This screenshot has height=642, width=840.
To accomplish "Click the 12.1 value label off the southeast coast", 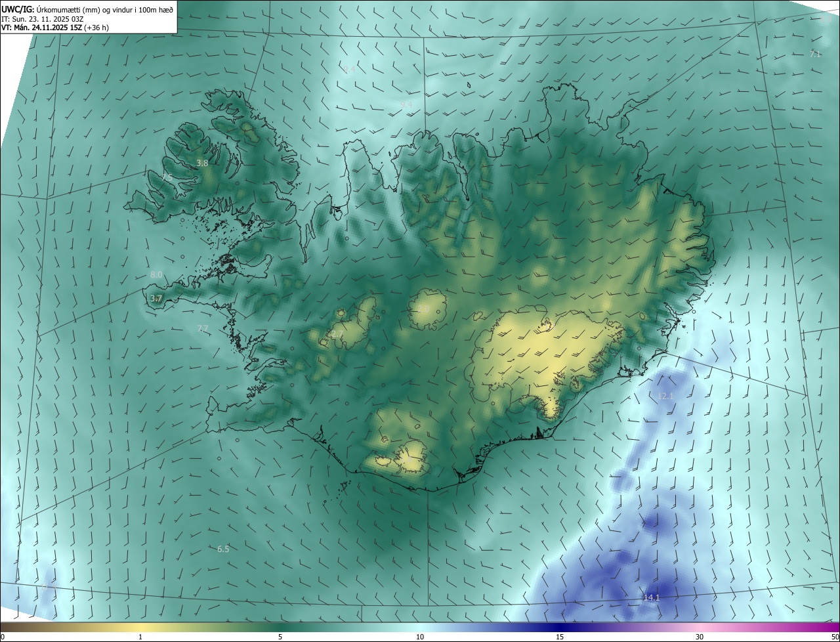I will point(665,396).
